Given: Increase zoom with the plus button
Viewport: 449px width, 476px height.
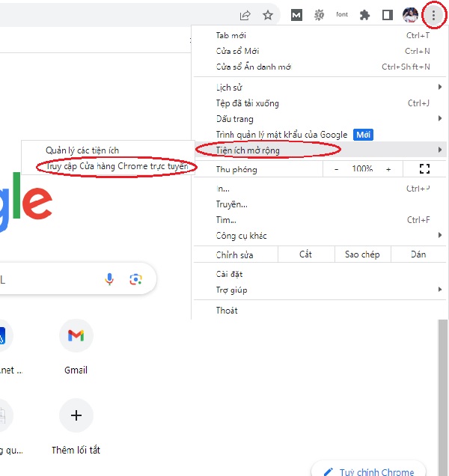Looking at the screenshot, I should coord(388,169).
